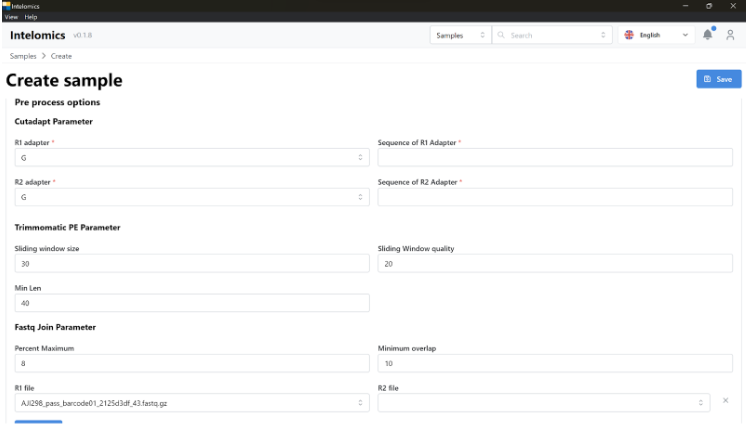
Task: Click the UK flag language icon
Action: (x=628, y=35)
